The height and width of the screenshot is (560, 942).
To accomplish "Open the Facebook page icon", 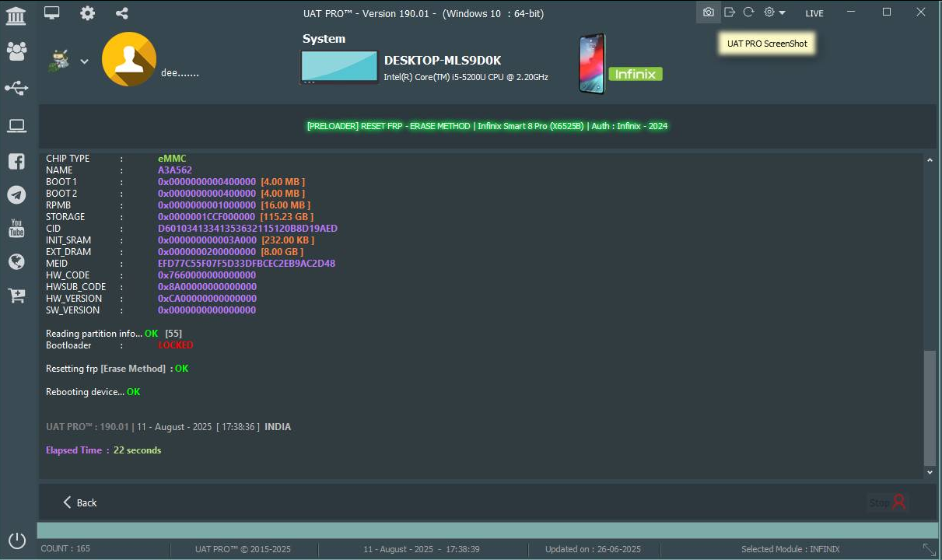I will coord(16,162).
